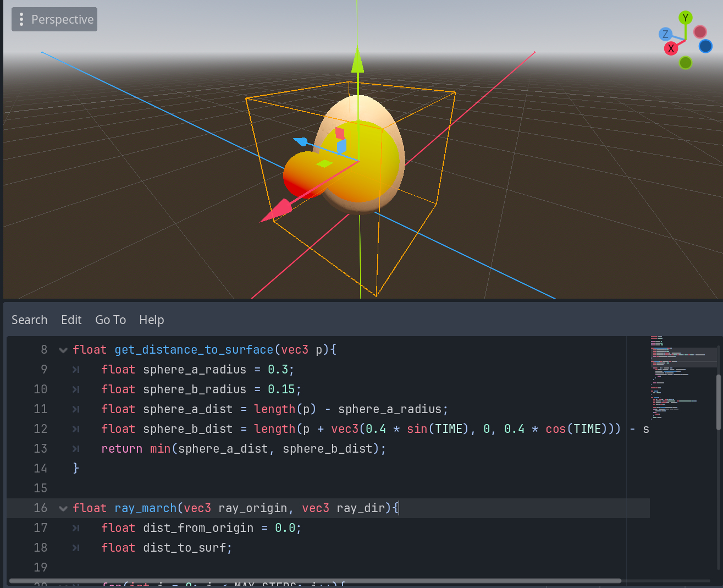Click the blue Z-axis arrowhead of the transform gizmo
This screenshot has width=723, height=588.
[x=300, y=141]
